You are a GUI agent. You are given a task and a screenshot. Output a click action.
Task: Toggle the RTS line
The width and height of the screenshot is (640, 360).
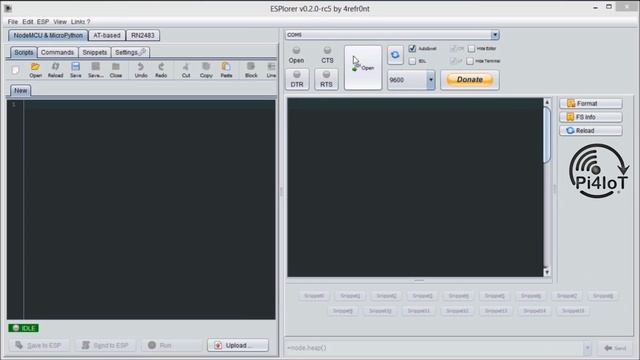pyautogui.click(x=326, y=79)
